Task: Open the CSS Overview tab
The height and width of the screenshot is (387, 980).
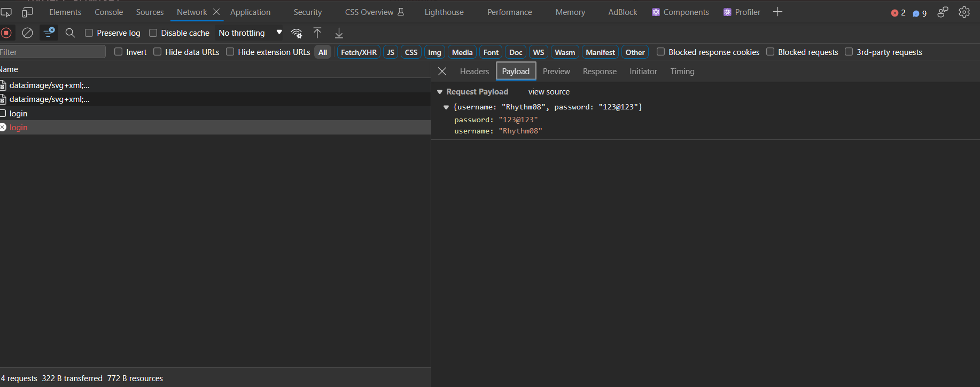Action: click(x=374, y=12)
